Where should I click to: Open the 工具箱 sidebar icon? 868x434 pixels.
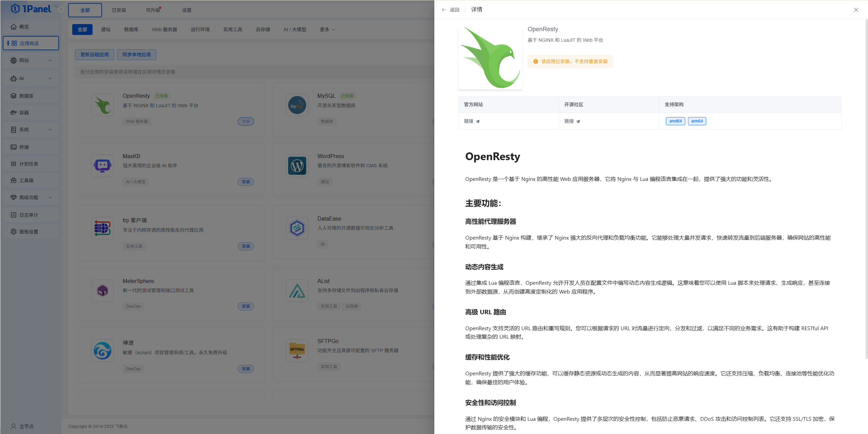coord(14,180)
